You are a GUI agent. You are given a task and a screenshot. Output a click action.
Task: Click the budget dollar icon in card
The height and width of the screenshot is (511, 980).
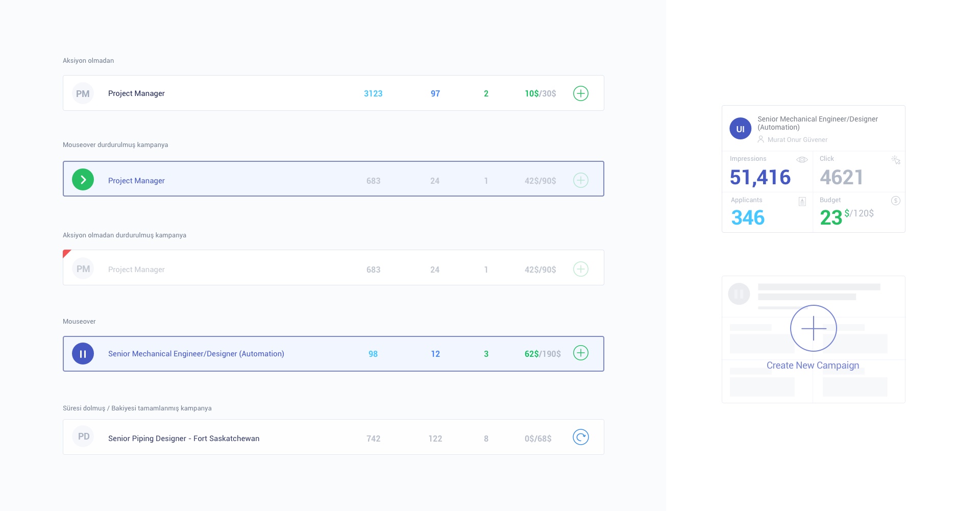895,201
